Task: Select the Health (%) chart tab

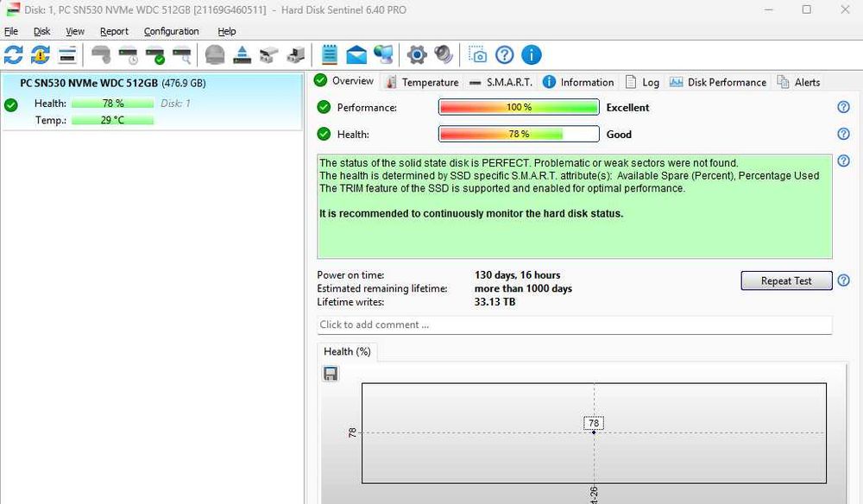Action: point(347,351)
